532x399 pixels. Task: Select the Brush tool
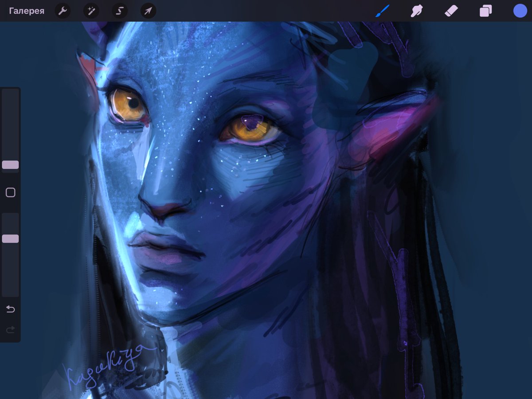(x=382, y=11)
